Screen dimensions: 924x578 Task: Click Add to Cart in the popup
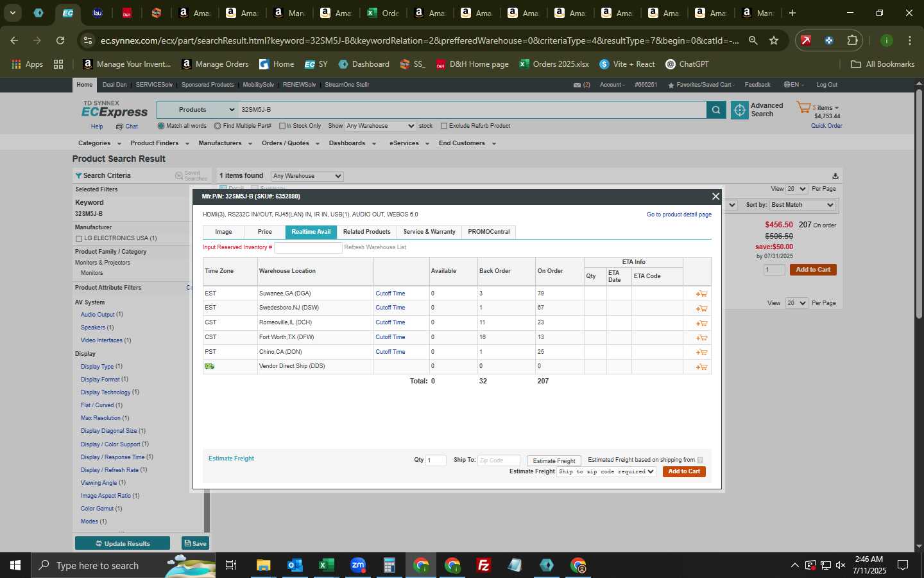[684, 471]
